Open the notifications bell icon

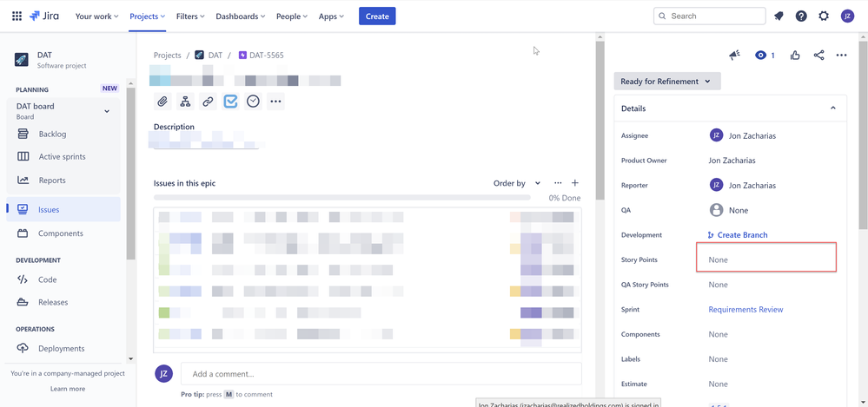click(779, 16)
